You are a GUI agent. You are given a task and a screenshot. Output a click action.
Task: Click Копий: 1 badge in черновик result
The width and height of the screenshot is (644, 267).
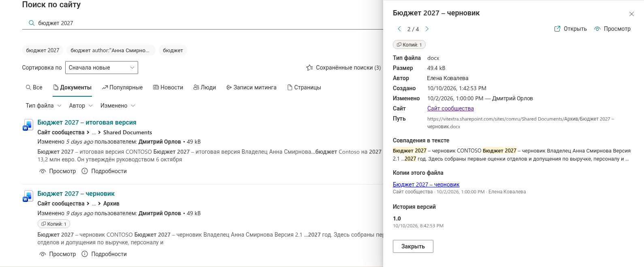point(54,224)
